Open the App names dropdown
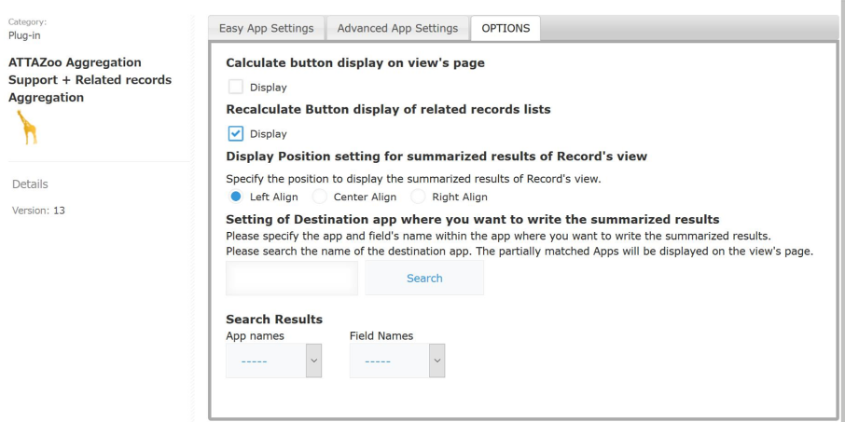 pos(274,361)
